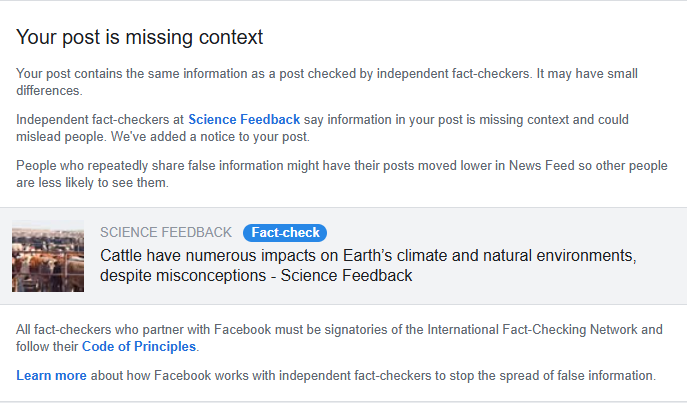Click the 'despite misconceptions - Science Feedback' headline line
Viewport: 687px width, 403px height.
click(256, 275)
